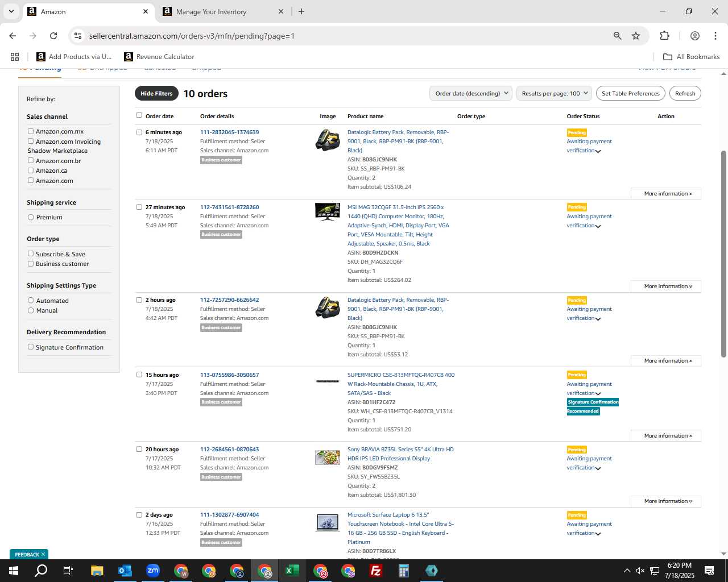Check the Amazon.com sales channel filter
728x582 pixels.
click(x=31, y=181)
